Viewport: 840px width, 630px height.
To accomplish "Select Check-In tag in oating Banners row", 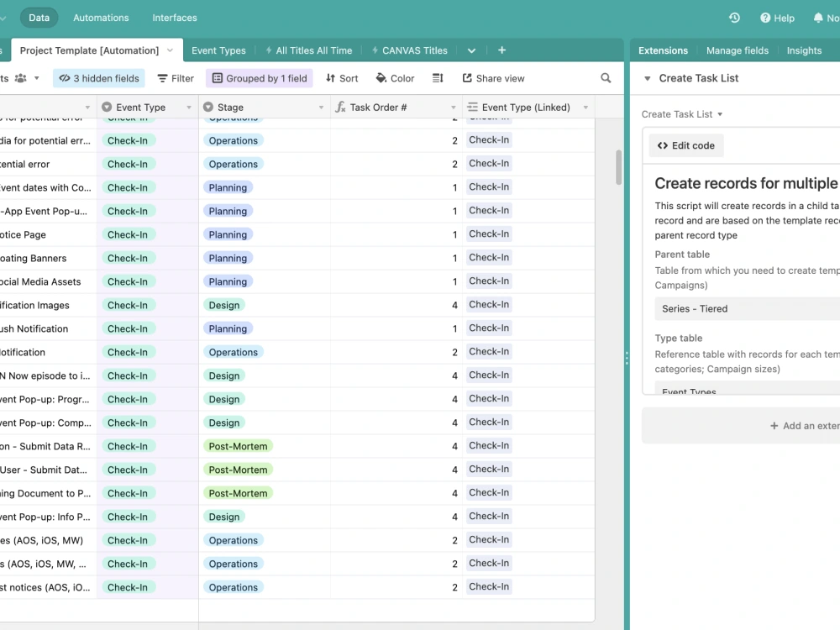I will tap(128, 258).
